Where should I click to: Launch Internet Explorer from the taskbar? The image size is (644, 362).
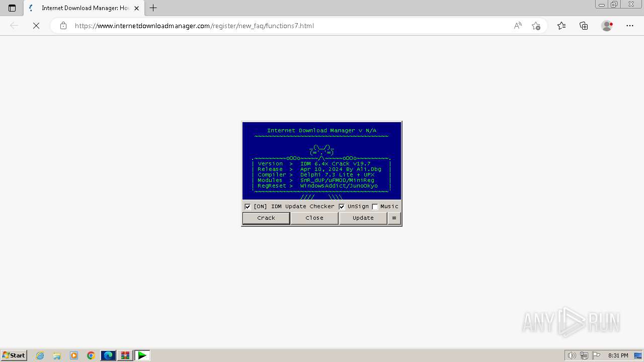click(x=40, y=355)
